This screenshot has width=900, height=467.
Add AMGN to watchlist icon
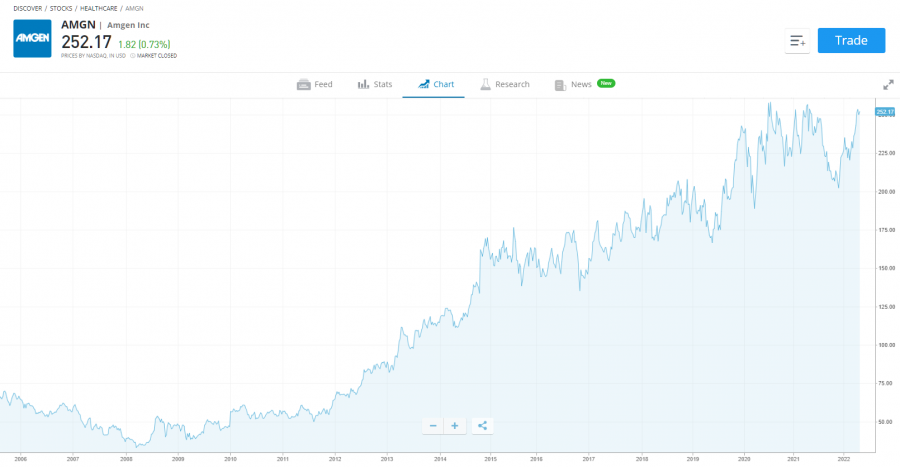797,41
